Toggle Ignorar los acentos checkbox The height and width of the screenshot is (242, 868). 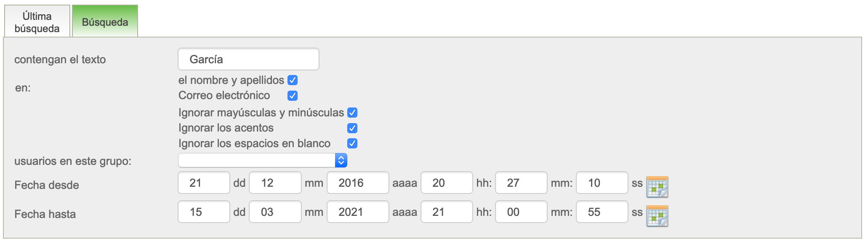[352, 128]
